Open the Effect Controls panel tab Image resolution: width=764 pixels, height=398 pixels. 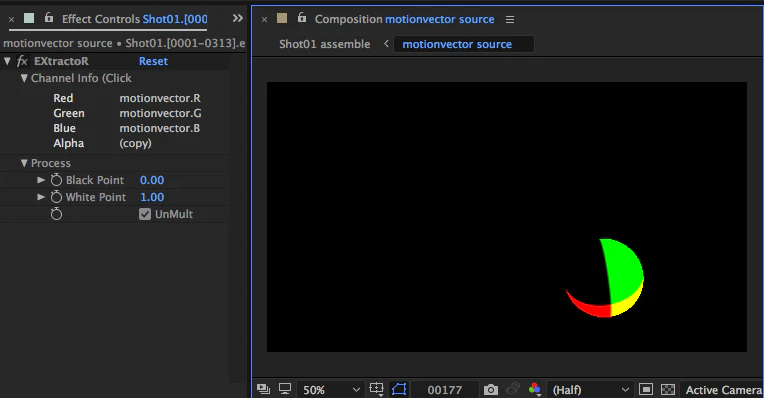134,19
